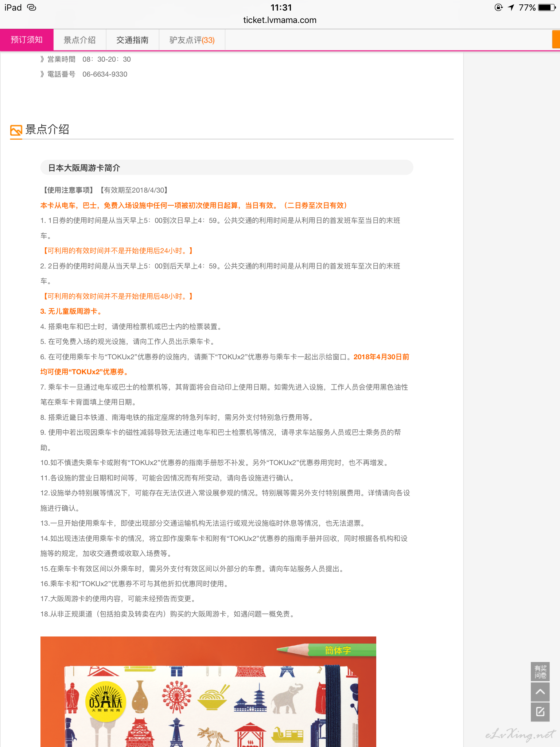Click item 5 about 免费入场的观光设施

[x=128, y=341]
